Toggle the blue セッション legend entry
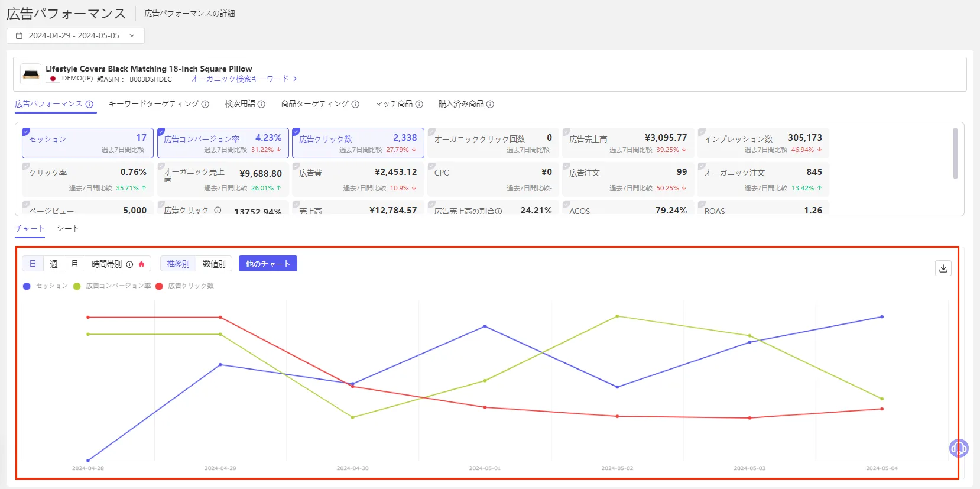The width and height of the screenshot is (980, 489). (46, 286)
